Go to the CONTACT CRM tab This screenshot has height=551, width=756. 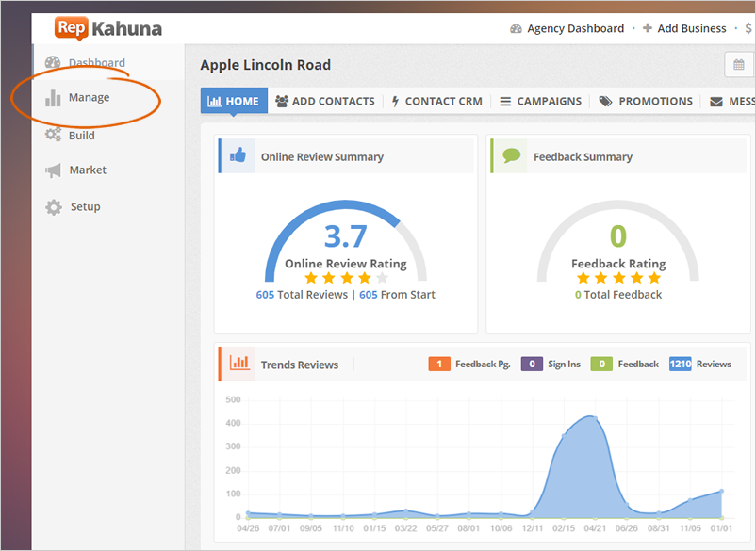(x=436, y=101)
